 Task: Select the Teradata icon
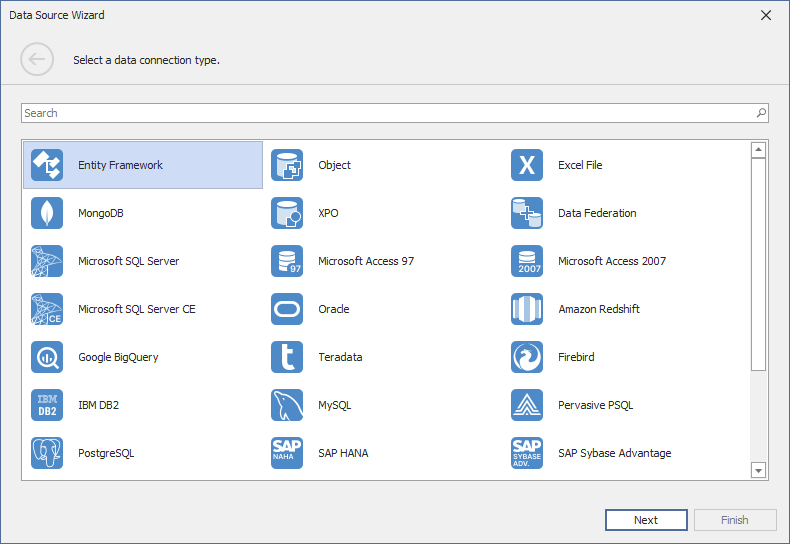pos(287,357)
